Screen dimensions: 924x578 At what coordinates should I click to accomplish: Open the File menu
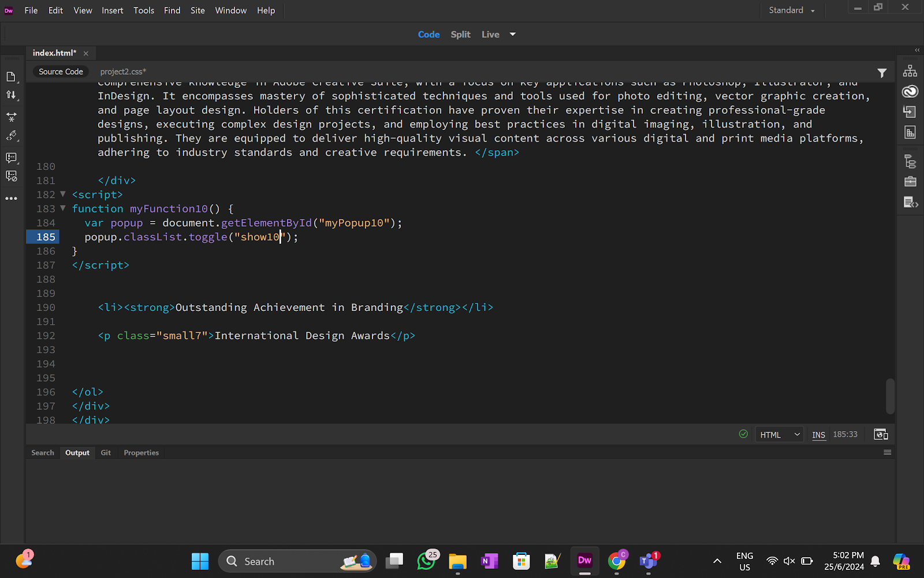pyautogui.click(x=31, y=10)
